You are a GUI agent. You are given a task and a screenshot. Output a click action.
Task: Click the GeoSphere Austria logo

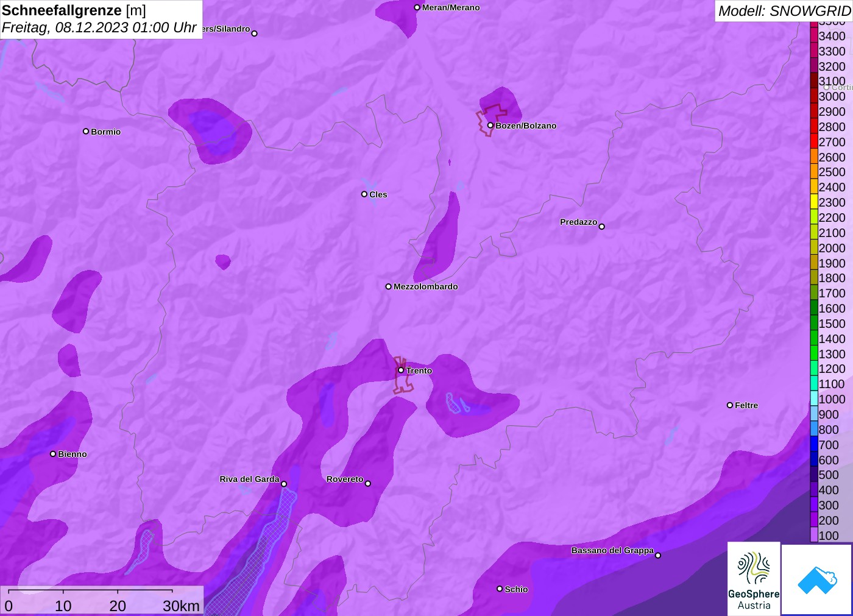(x=754, y=578)
